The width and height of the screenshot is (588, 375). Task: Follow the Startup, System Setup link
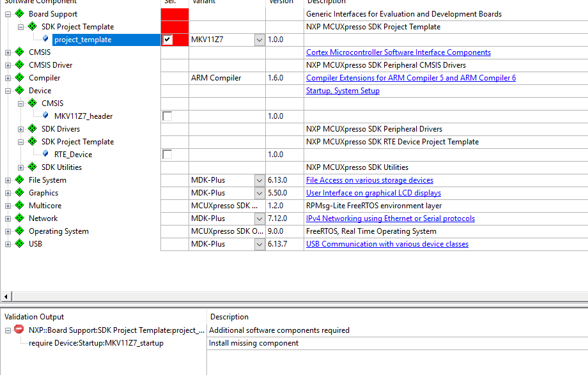tap(343, 91)
